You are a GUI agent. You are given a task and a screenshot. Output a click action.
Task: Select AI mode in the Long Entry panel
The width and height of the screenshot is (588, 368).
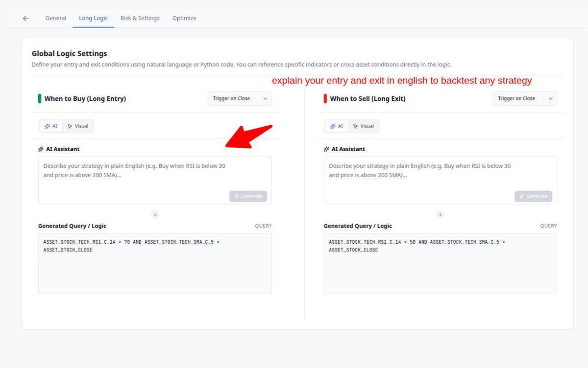[x=51, y=126]
